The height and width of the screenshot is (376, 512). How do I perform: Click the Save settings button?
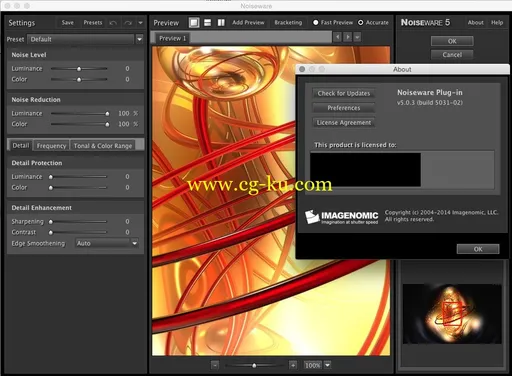68,23
